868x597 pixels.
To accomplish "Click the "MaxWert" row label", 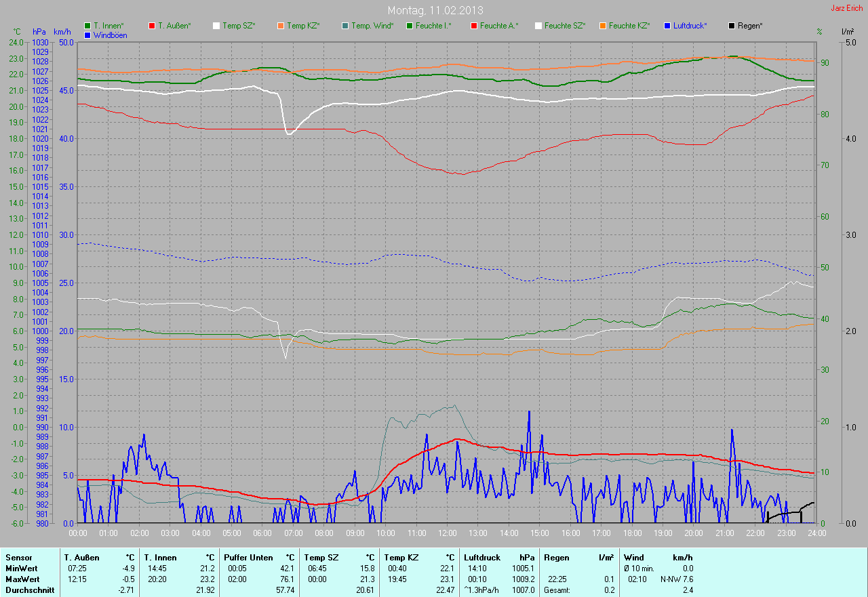I will pos(23,579).
